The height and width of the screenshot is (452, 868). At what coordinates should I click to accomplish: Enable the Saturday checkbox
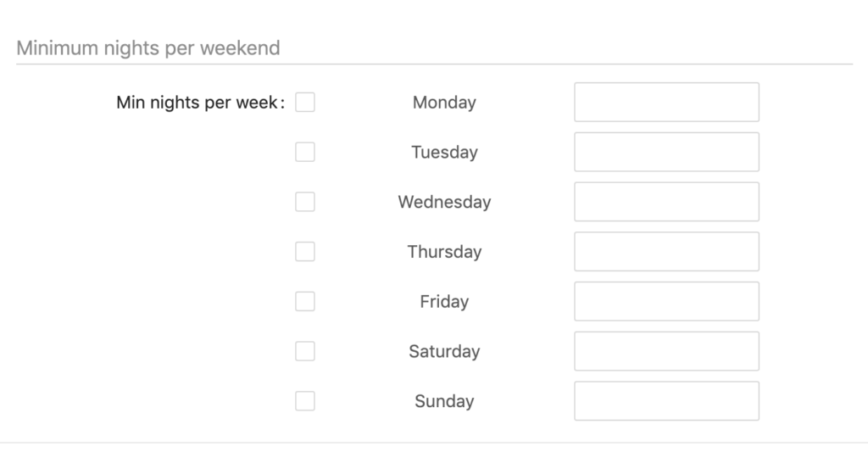pyautogui.click(x=305, y=351)
